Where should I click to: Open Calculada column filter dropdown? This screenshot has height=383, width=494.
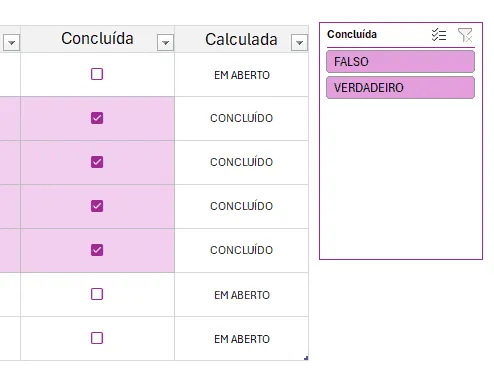(x=299, y=43)
